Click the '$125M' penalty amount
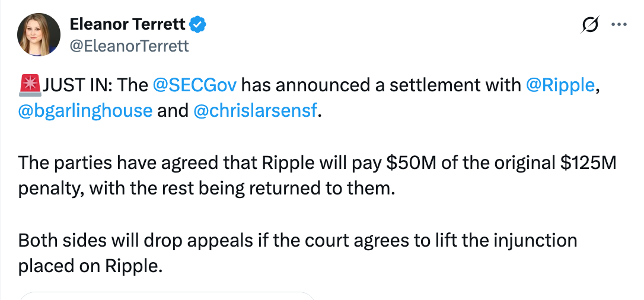644x300 pixels. [x=588, y=163]
